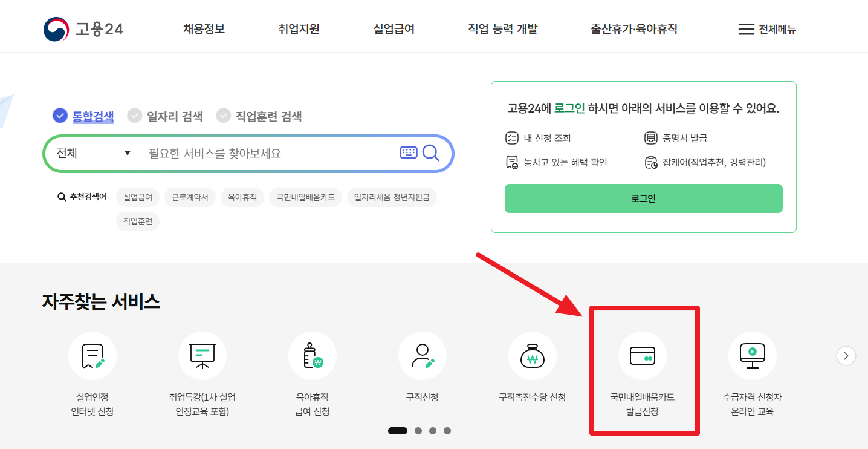868x449 pixels.
Task: Click the 구직촉진수당 신청 label
Action: (x=533, y=397)
